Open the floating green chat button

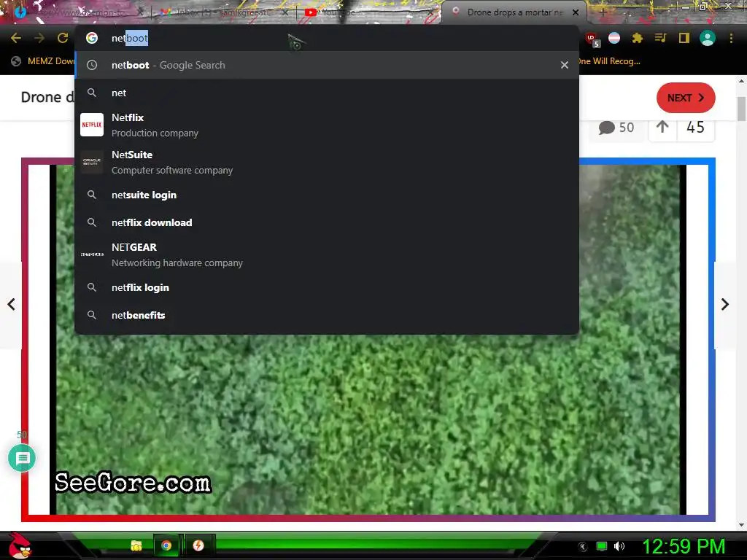(22, 458)
